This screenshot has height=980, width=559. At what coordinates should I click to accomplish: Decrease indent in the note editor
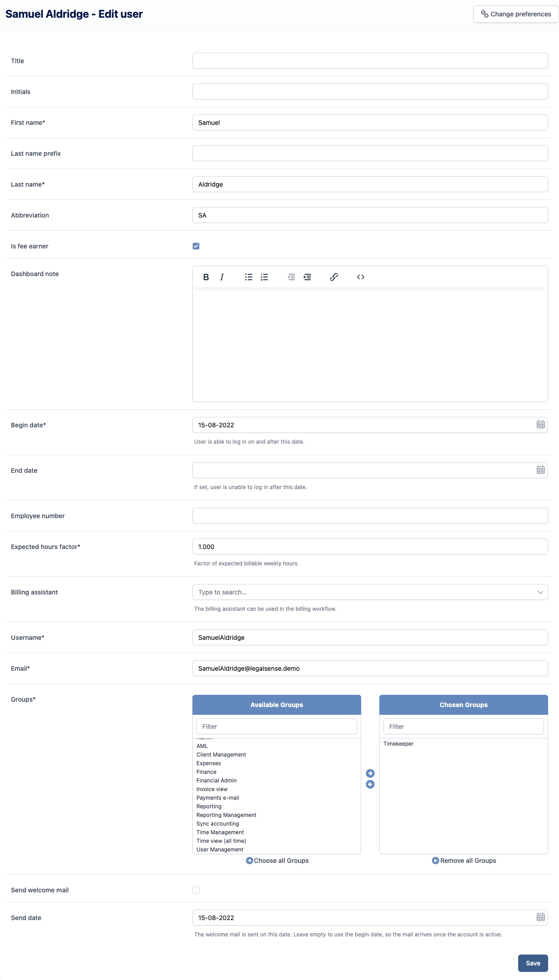pos(291,277)
